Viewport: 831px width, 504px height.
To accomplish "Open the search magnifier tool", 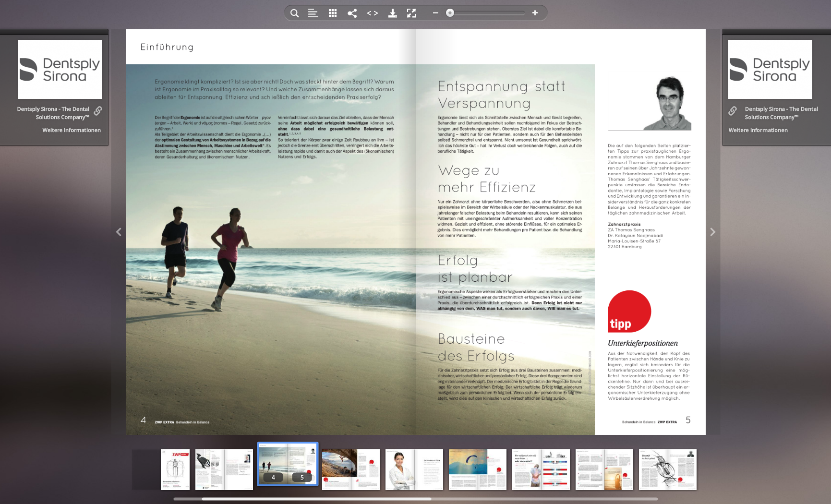I will [294, 13].
